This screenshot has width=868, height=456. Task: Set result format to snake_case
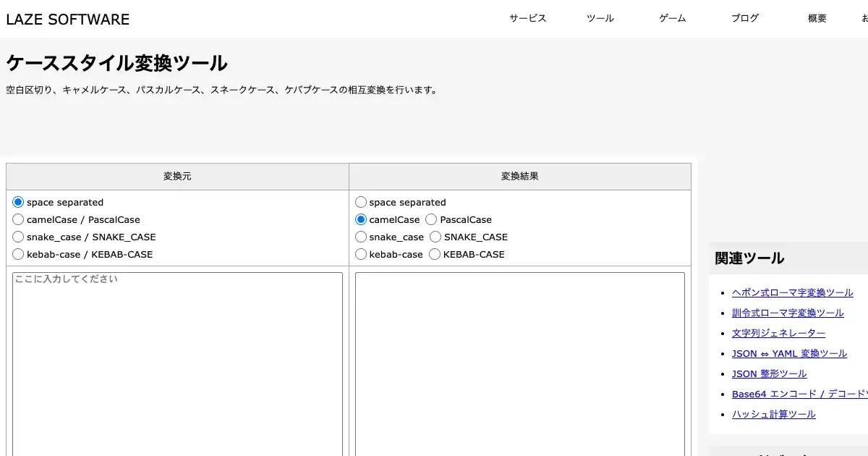(x=361, y=237)
